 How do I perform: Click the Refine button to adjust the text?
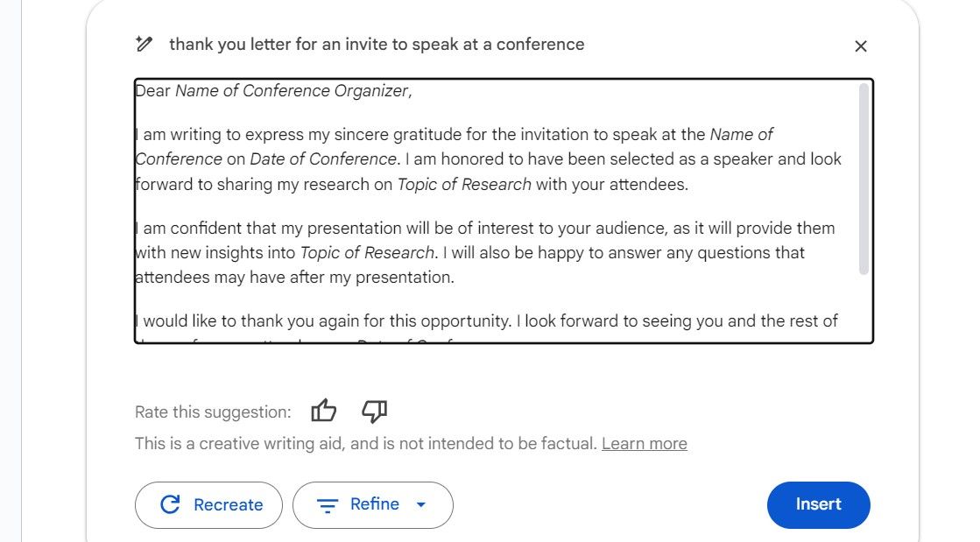click(373, 504)
